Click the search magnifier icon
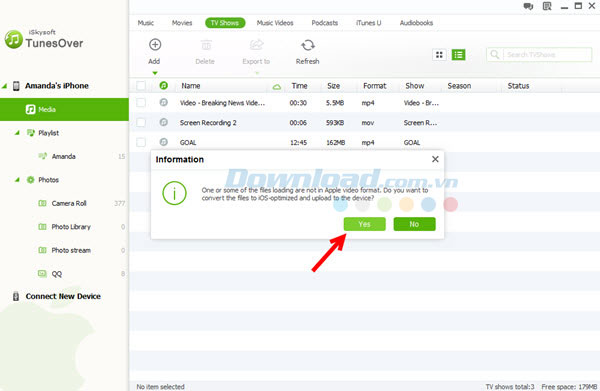Viewport: 600px width, 391px height. pyautogui.click(x=494, y=55)
